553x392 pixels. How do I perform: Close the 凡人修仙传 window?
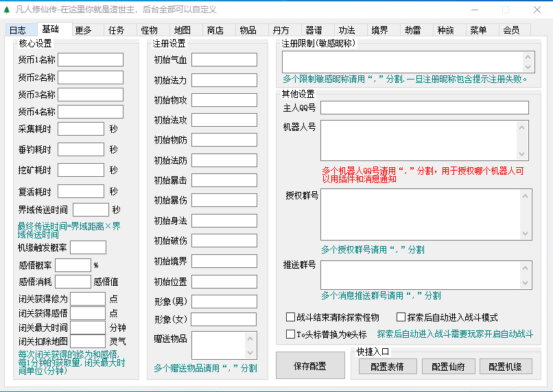[x=537, y=10]
